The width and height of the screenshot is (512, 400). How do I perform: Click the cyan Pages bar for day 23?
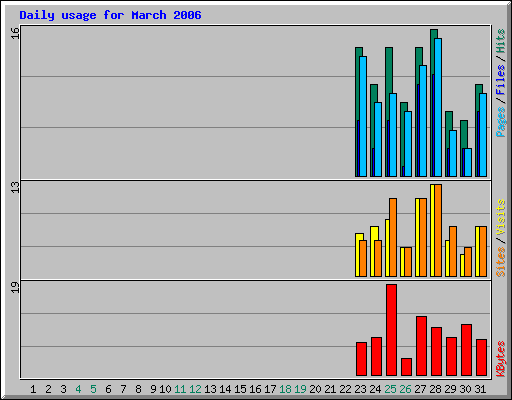point(363,116)
